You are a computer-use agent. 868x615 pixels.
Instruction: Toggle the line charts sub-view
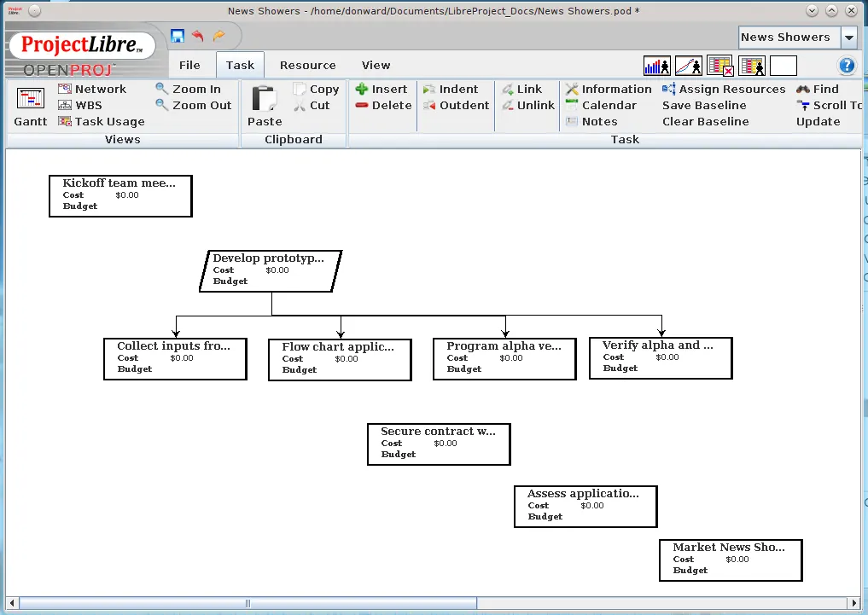(689, 66)
